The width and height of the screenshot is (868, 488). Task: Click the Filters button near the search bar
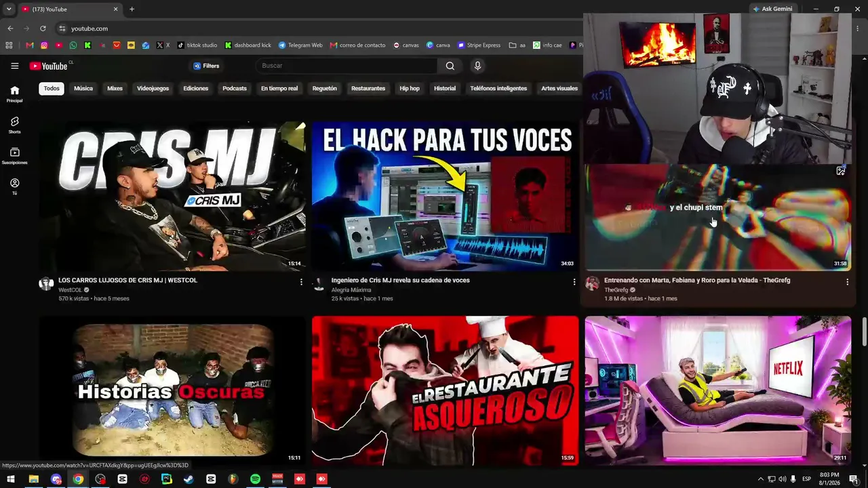(x=206, y=66)
